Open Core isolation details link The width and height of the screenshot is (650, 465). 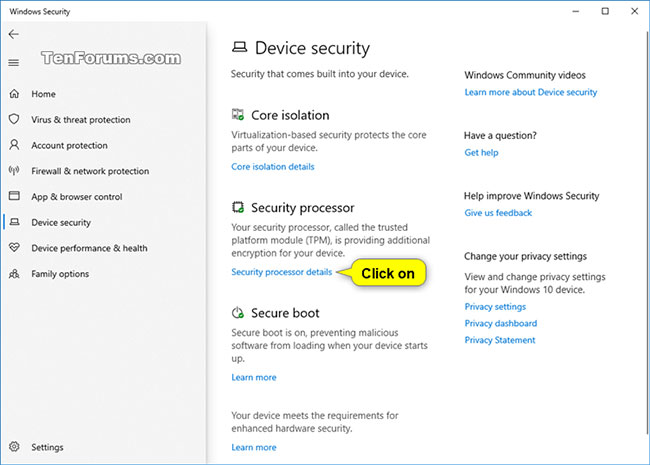click(272, 167)
